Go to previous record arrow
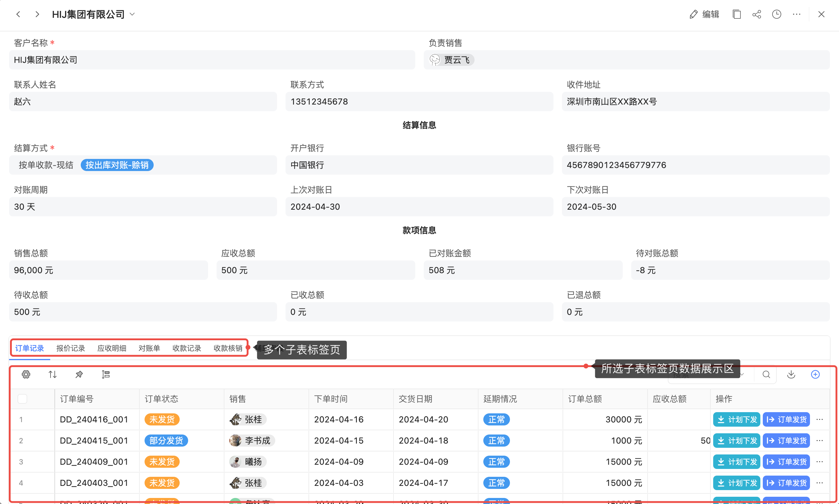The width and height of the screenshot is (839, 504). tap(18, 14)
